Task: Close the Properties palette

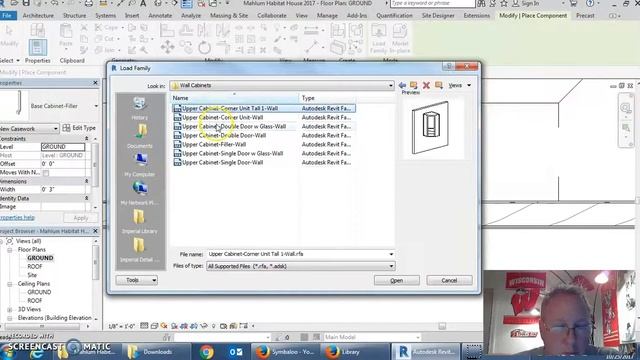Action: 96,83
